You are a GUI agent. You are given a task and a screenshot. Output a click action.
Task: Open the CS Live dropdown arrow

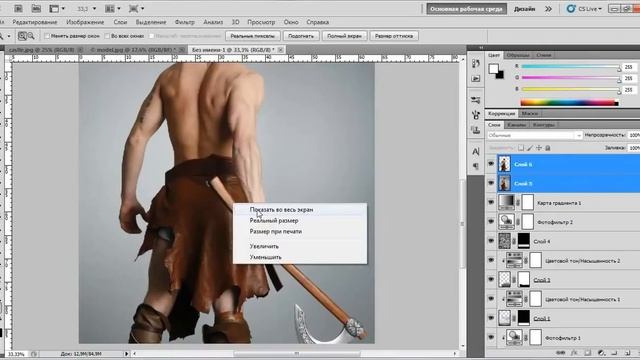pyautogui.click(x=600, y=9)
